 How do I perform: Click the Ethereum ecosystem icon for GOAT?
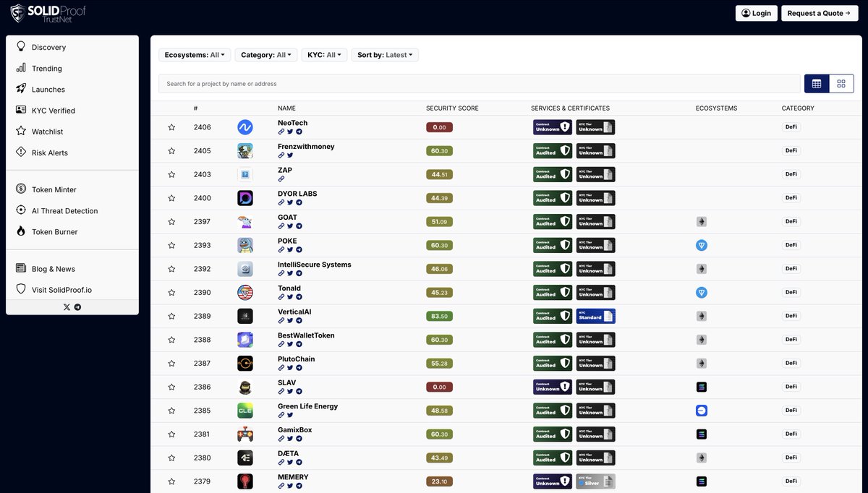[701, 222]
